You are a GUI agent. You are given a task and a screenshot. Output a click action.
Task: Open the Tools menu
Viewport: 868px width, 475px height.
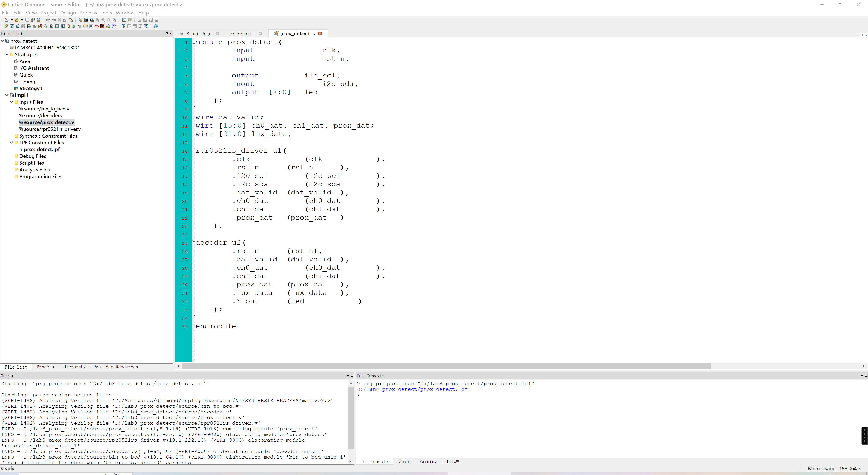(106, 12)
